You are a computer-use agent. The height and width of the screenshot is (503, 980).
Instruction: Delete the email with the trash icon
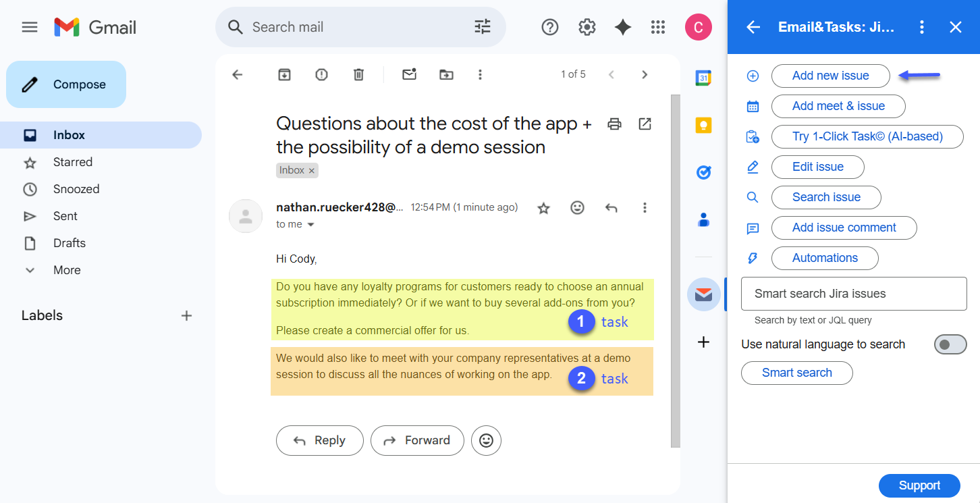pyautogui.click(x=358, y=74)
